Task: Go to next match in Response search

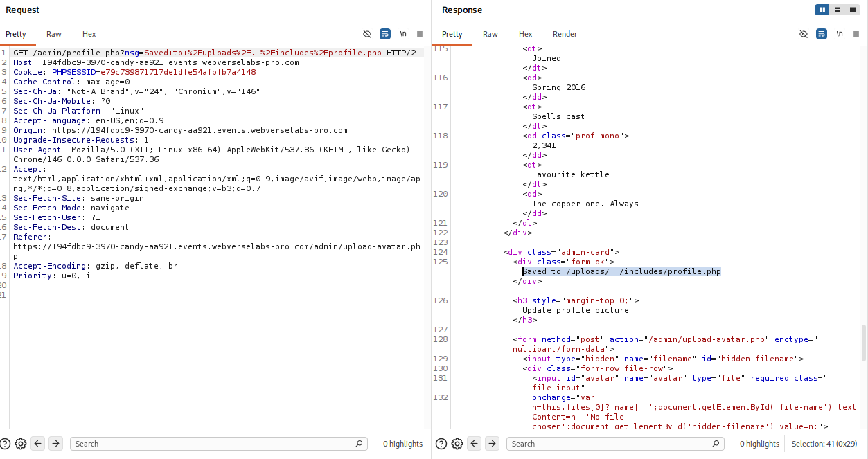Action: click(x=493, y=444)
